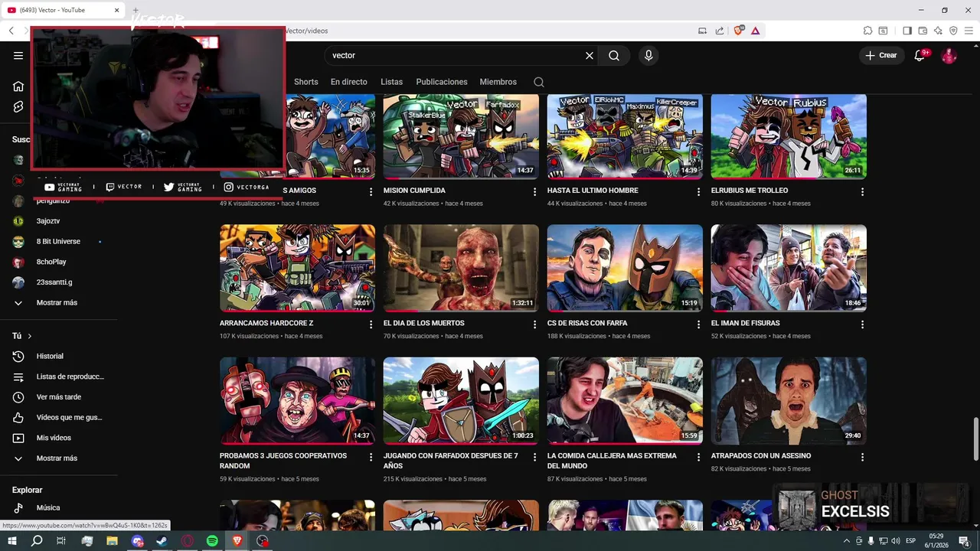Open the Tú section chevron
This screenshot has width=980, height=551.
30,336
